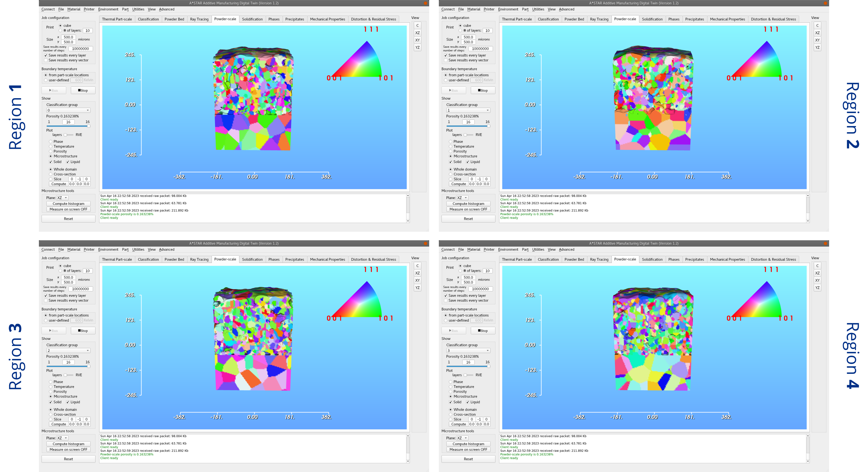Select the Temperature plot option in Region 1 window
The image size is (868, 472).
[51, 146]
